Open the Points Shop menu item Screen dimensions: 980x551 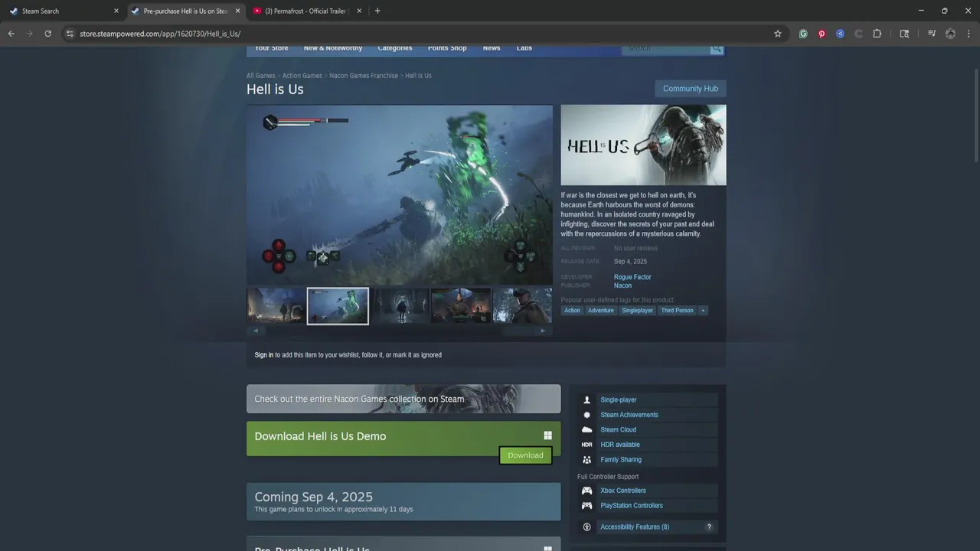tap(447, 49)
